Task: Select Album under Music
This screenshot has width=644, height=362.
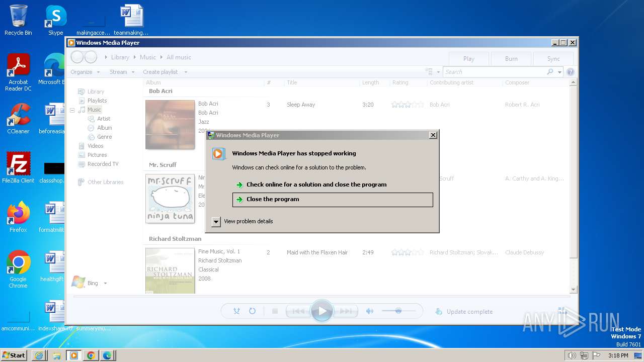Action: coord(104,128)
